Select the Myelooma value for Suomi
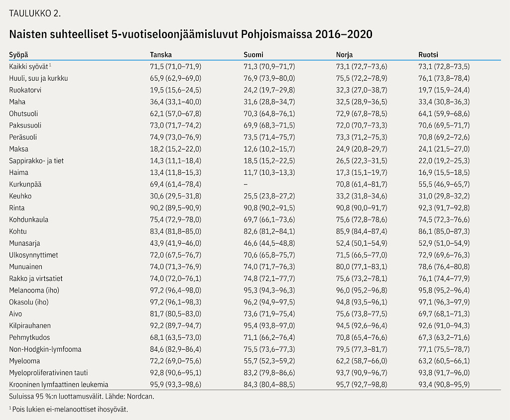The image size is (510, 420). coord(269,361)
